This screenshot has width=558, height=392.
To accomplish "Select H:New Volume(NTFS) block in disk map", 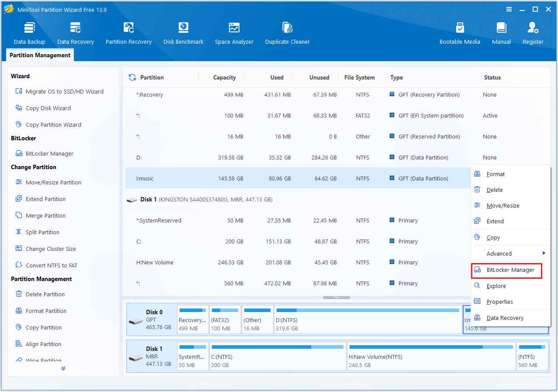I will [431, 356].
